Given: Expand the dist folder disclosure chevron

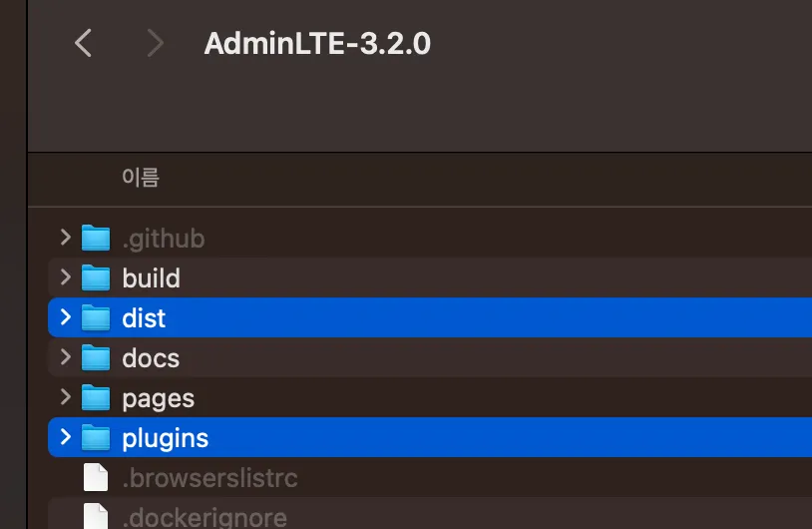Looking at the screenshot, I should (65, 317).
